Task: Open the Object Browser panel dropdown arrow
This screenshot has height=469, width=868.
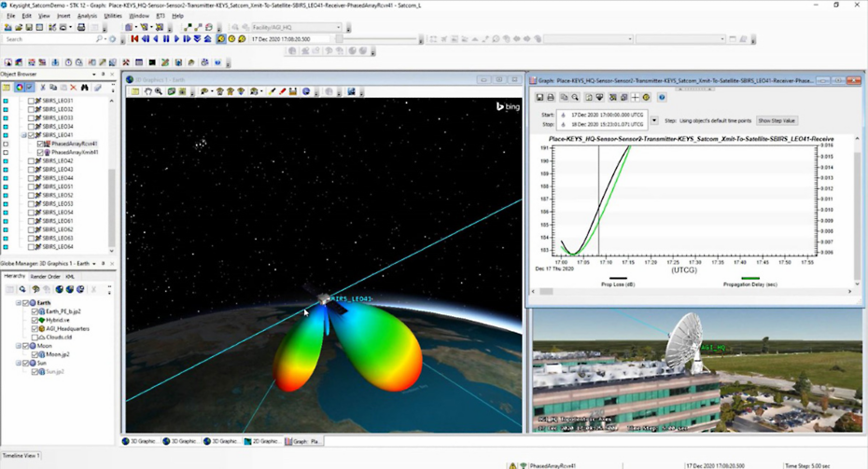Action: coord(93,74)
